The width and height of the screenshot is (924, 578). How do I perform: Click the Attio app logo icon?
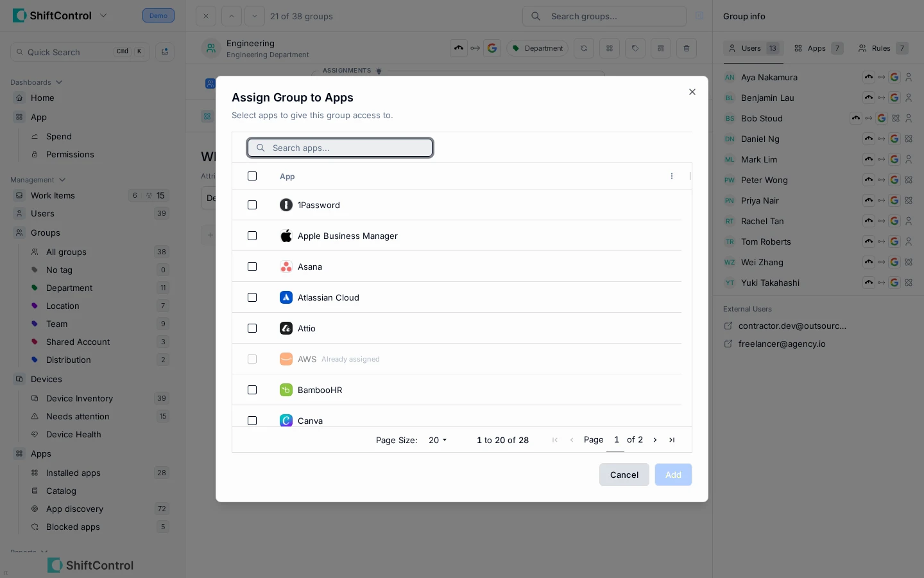pyautogui.click(x=286, y=328)
